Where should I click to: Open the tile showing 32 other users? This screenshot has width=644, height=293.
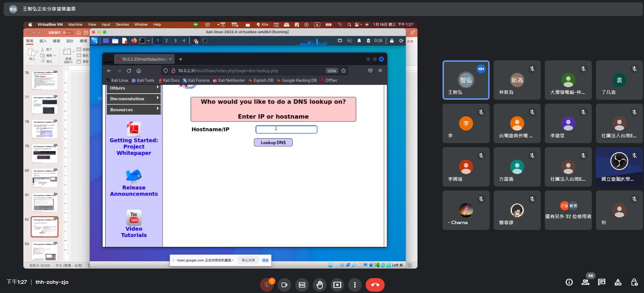click(568, 210)
